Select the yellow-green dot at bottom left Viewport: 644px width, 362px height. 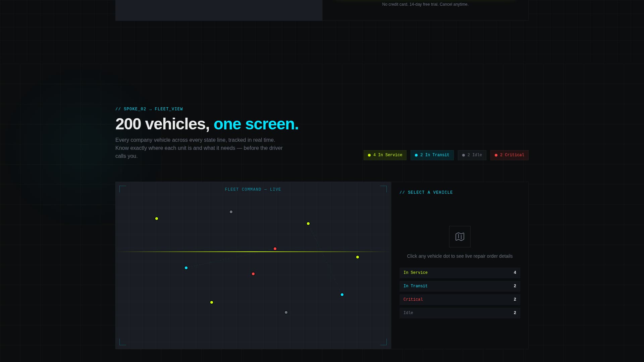coord(212,302)
